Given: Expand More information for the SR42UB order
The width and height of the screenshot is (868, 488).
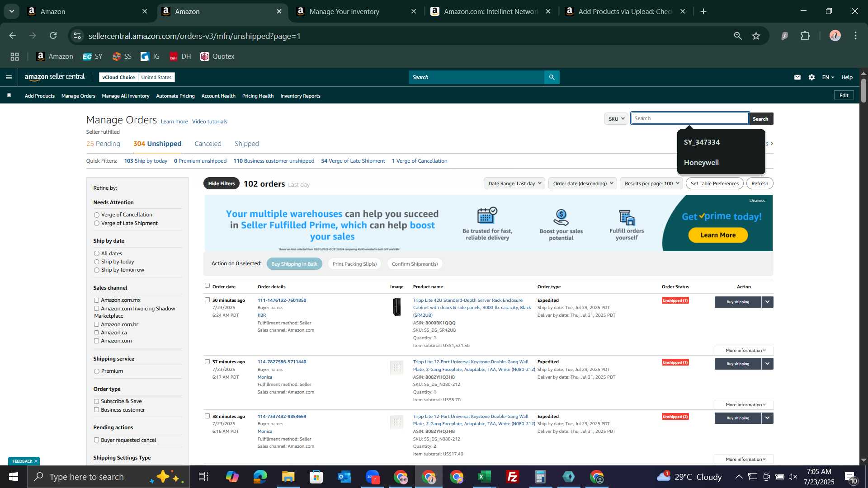Looking at the screenshot, I should (x=744, y=351).
